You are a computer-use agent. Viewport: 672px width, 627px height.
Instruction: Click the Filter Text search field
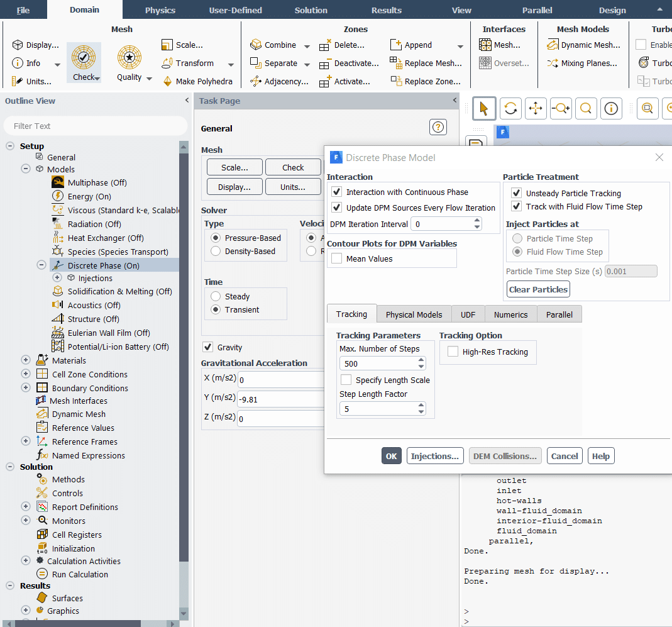pos(94,126)
